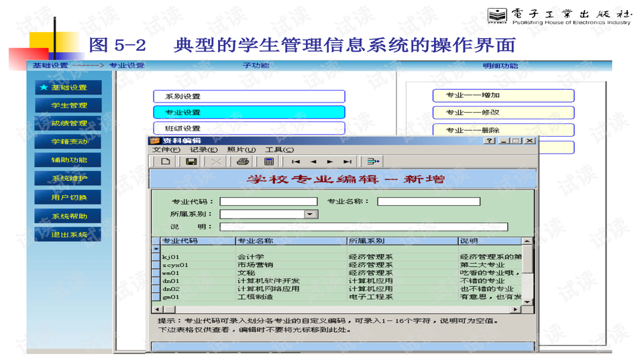
Task: Select 用户切换 in the sidebar
Action: [x=68, y=197]
